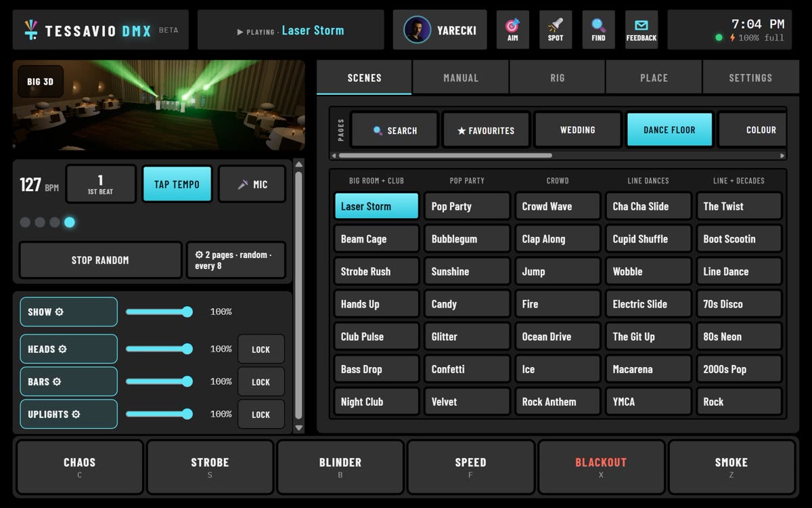Select the SCENES tab
The image size is (812, 508).
coord(364,77)
